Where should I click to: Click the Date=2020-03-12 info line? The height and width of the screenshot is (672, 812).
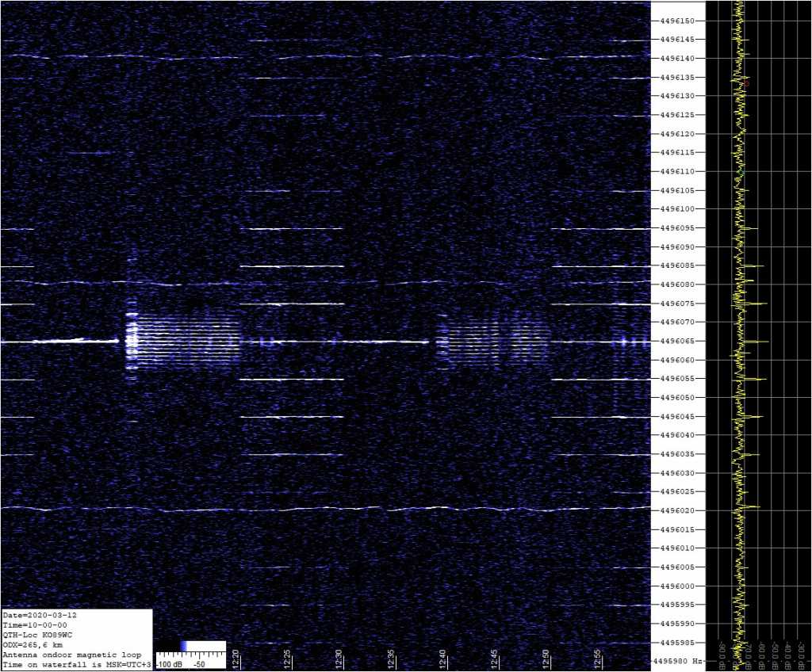(x=40, y=615)
